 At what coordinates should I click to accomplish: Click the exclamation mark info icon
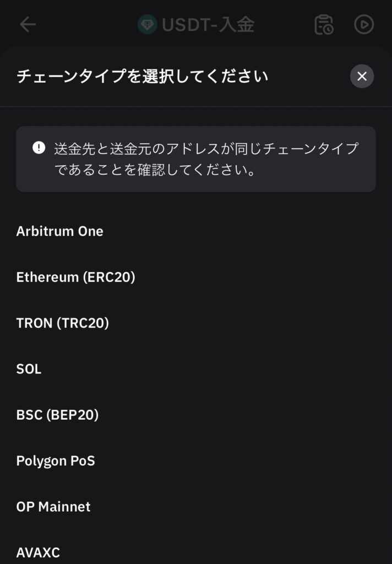pyautogui.click(x=39, y=148)
